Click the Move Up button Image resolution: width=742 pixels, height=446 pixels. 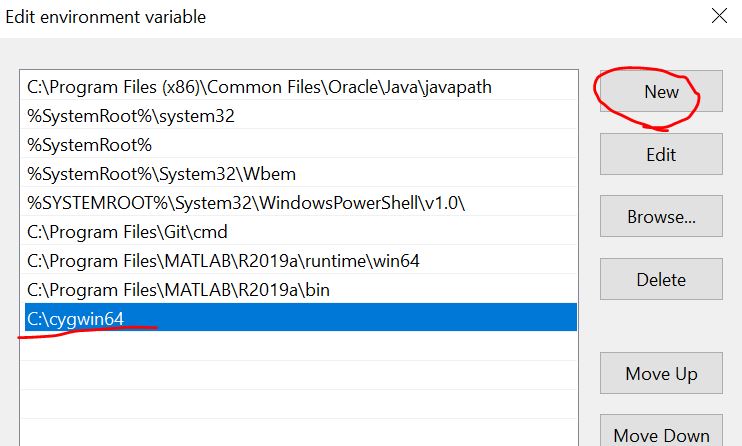tap(660, 373)
